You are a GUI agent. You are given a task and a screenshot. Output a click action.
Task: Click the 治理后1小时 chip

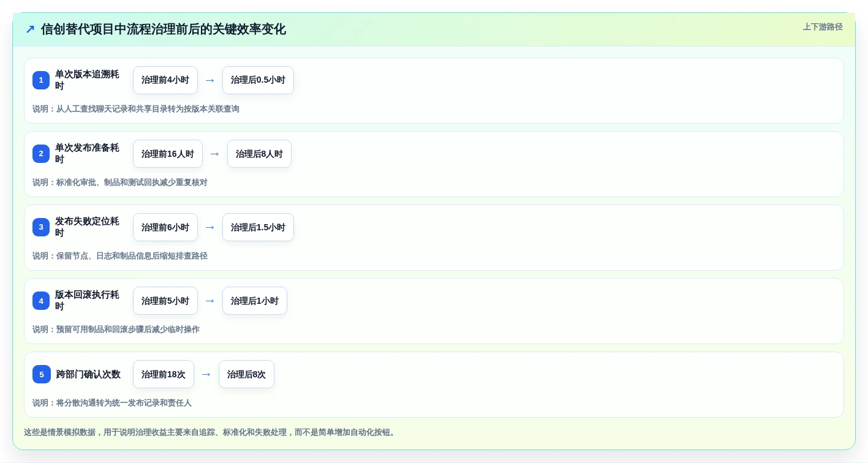255,301
